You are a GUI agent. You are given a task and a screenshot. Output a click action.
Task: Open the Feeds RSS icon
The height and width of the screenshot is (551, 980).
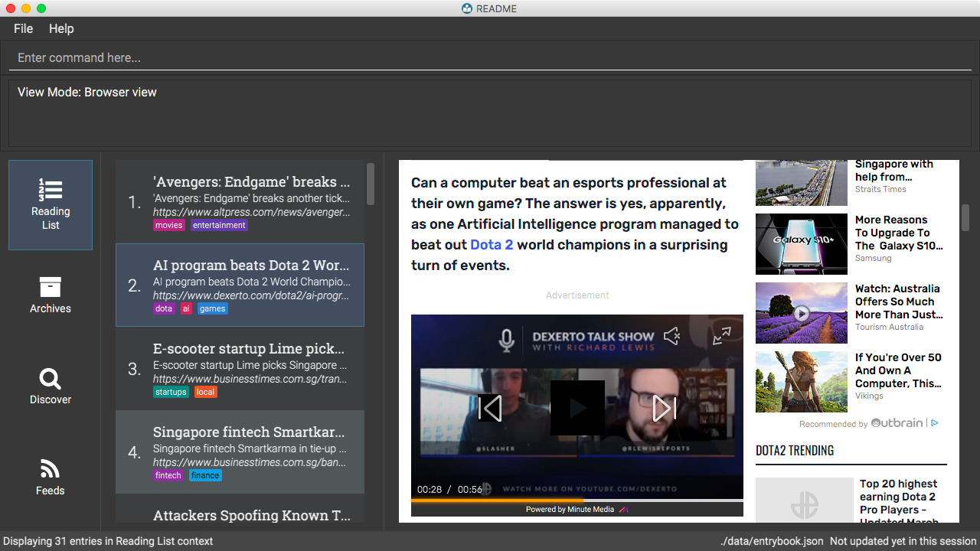click(x=51, y=469)
